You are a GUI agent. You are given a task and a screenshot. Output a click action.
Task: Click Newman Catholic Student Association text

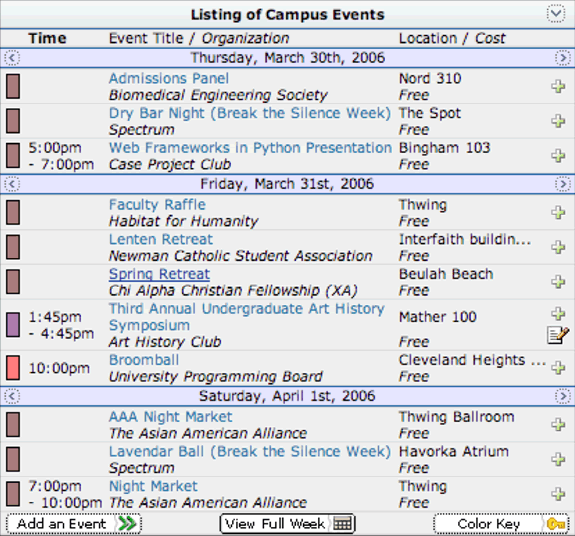point(241,256)
